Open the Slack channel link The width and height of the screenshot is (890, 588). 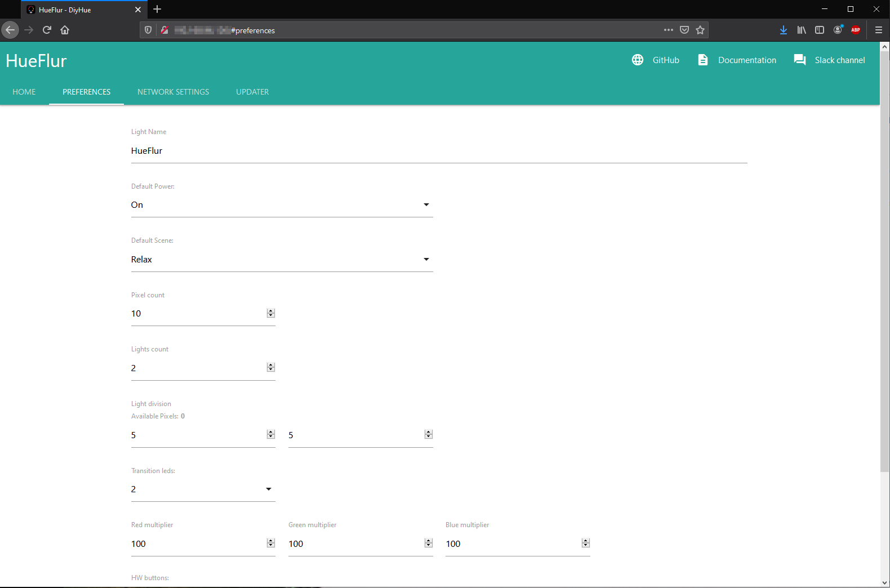(x=840, y=60)
